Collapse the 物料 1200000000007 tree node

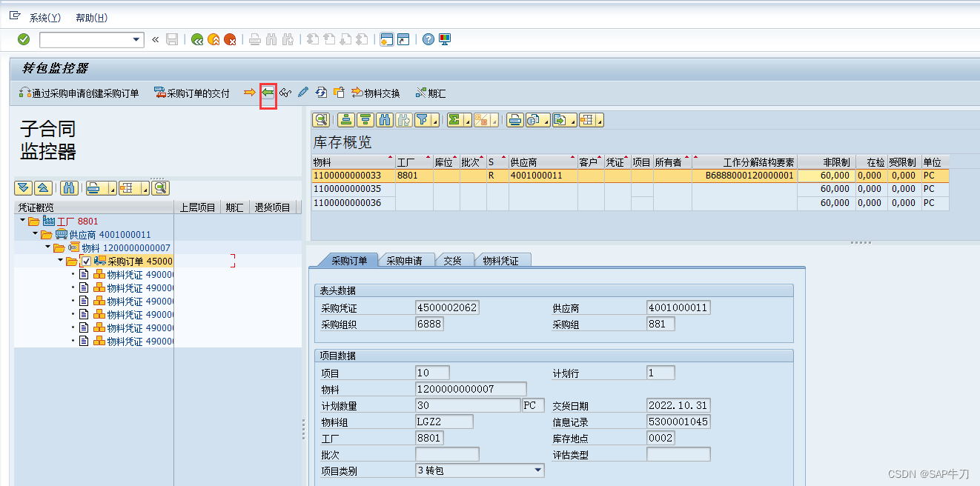48,248
